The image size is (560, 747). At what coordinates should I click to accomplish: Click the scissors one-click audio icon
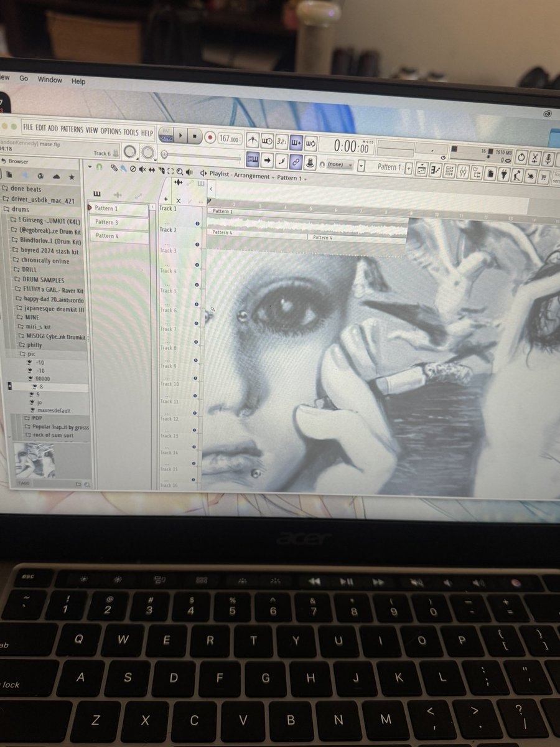pyautogui.click(x=535, y=158)
